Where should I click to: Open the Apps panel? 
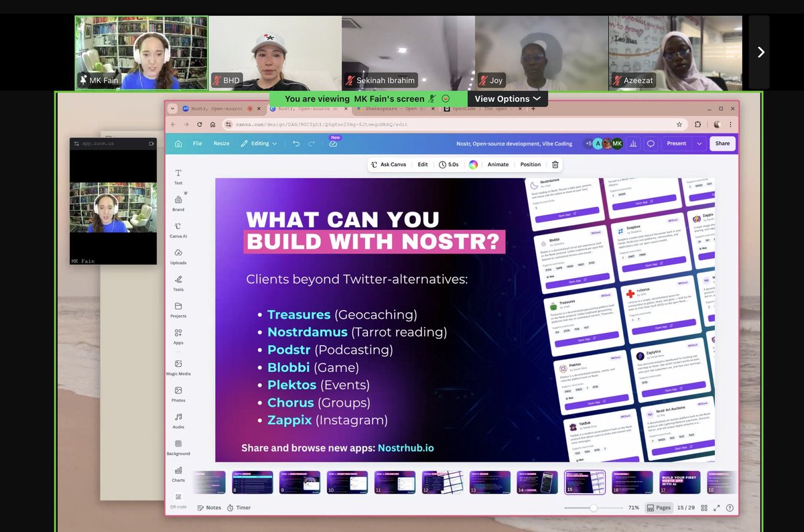(178, 336)
